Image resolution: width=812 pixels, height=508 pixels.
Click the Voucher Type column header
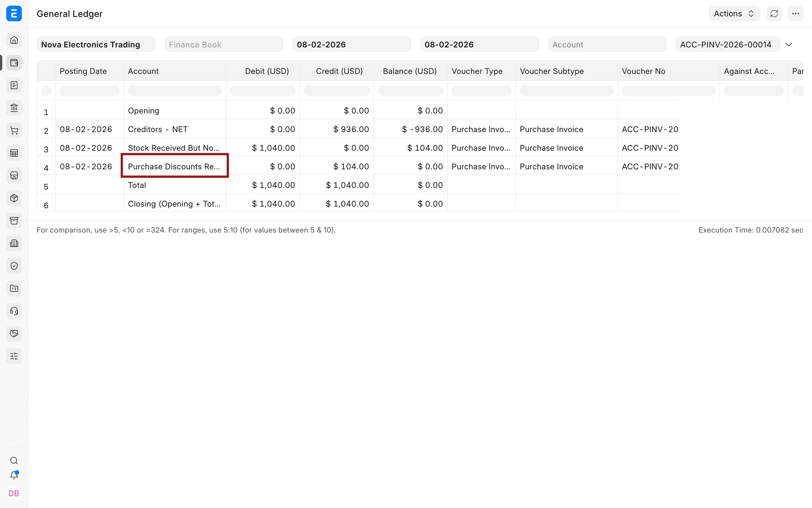pyautogui.click(x=482, y=71)
